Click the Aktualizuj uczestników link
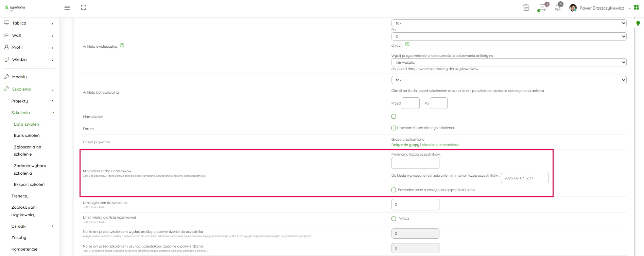 [440, 145]
